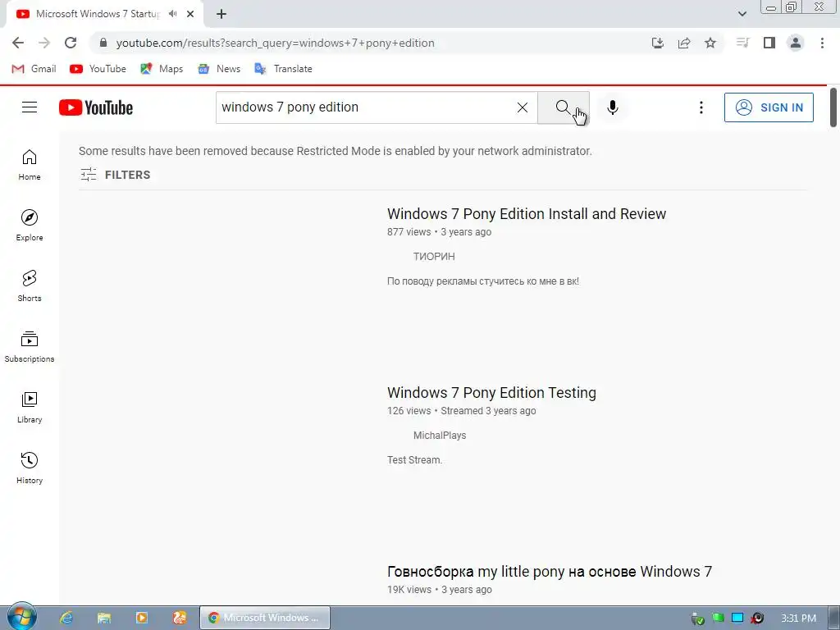Open the Translate bookmark

283,69
